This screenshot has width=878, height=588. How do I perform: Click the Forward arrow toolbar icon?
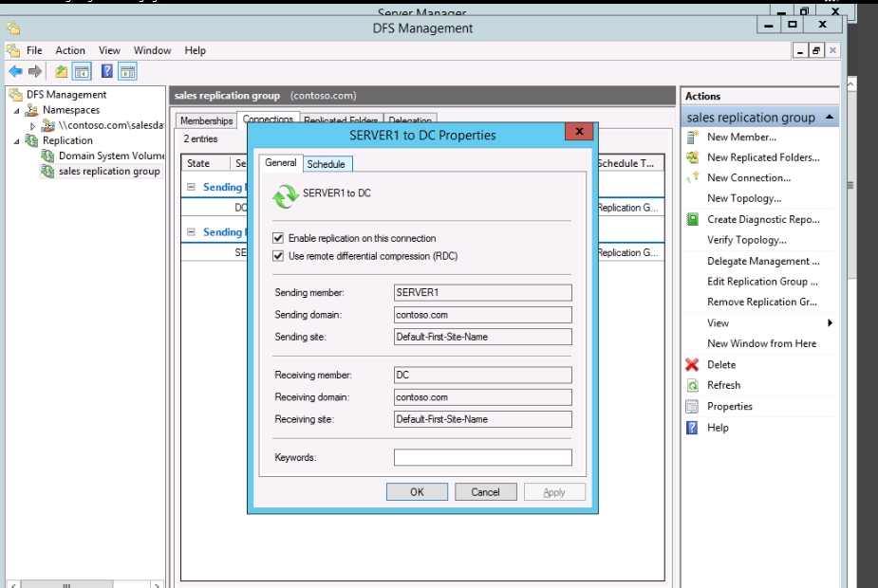pyautogui.click(x=35, y=71)
